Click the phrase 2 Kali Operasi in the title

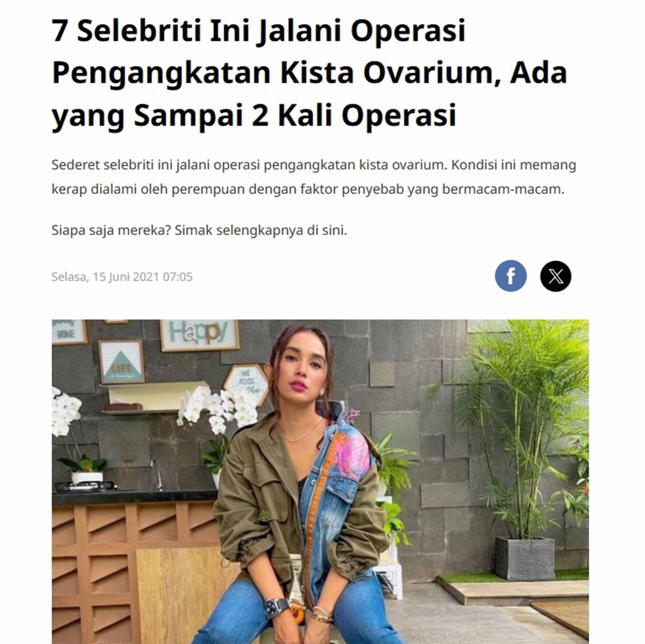(x=354, y=115)
